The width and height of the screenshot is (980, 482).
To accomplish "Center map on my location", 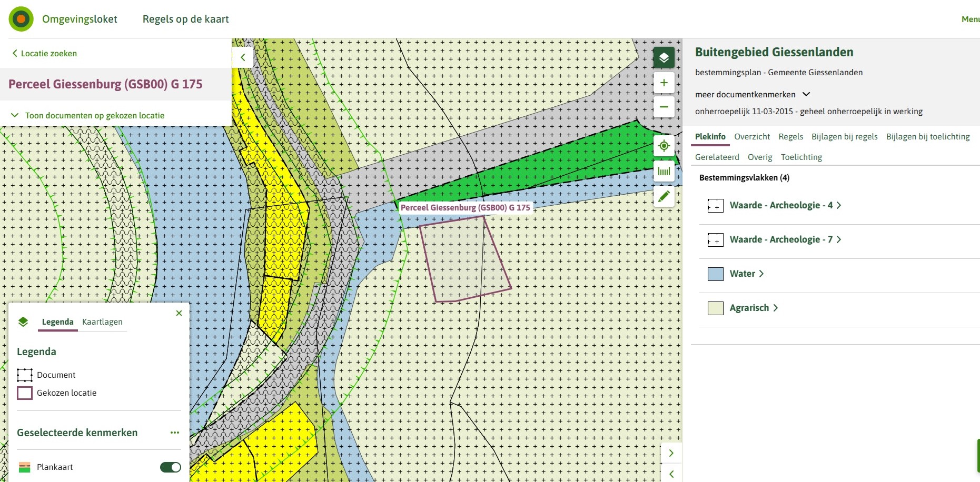I will point(664,146).
